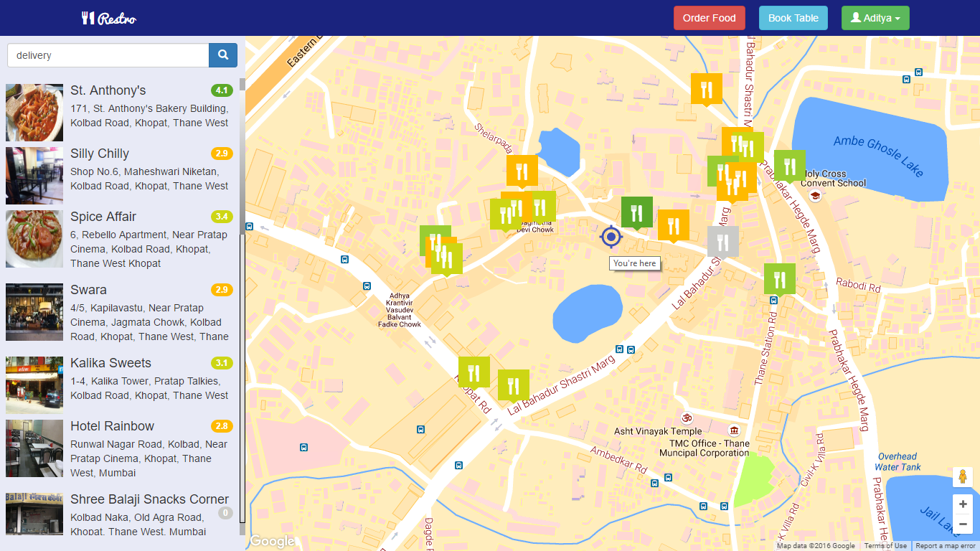Click the 2.8 rating badge of Hotel Rainbow

click(222, 426)
